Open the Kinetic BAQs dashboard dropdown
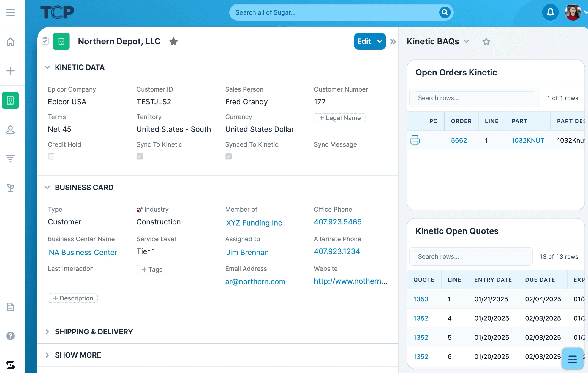This screenshot has width=588, height=373. 467,41
